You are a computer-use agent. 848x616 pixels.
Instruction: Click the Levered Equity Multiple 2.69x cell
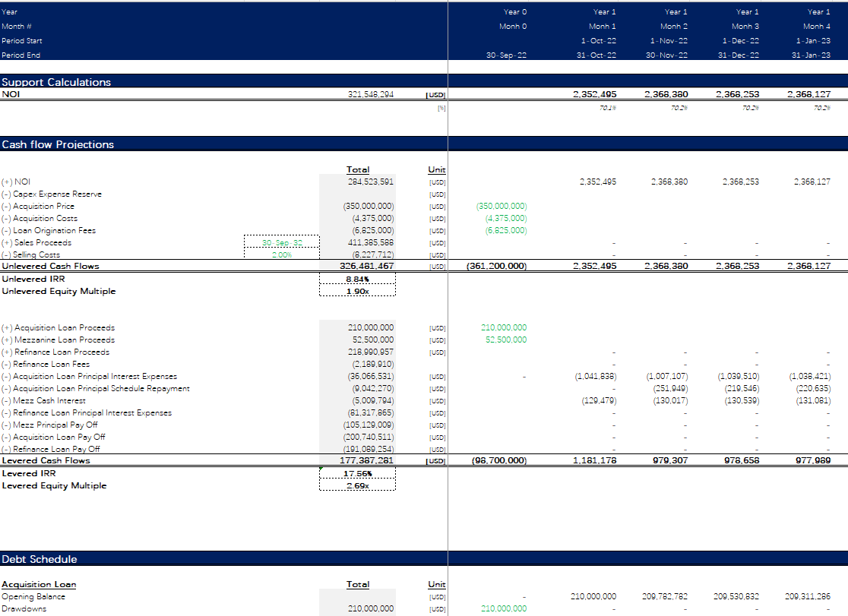pos(357,486)
